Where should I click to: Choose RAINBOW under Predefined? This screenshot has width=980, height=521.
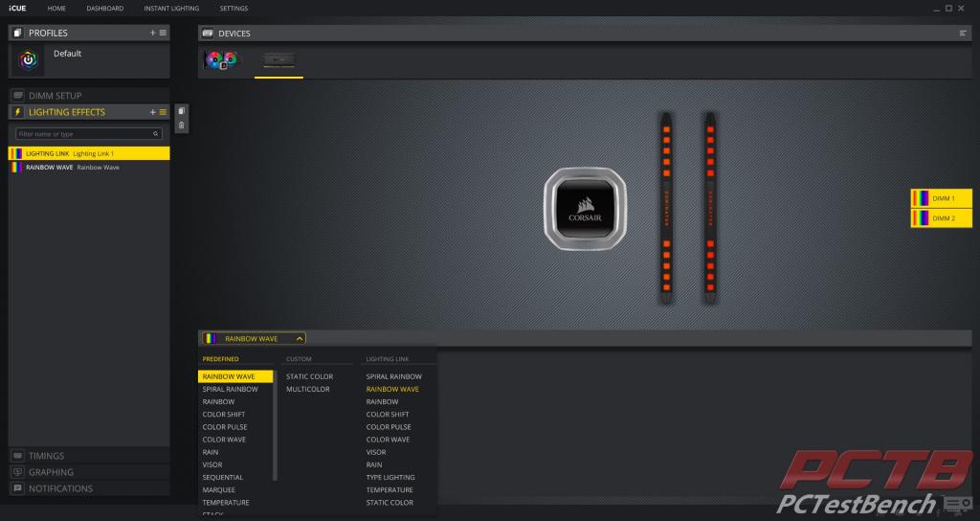point(219,401)
